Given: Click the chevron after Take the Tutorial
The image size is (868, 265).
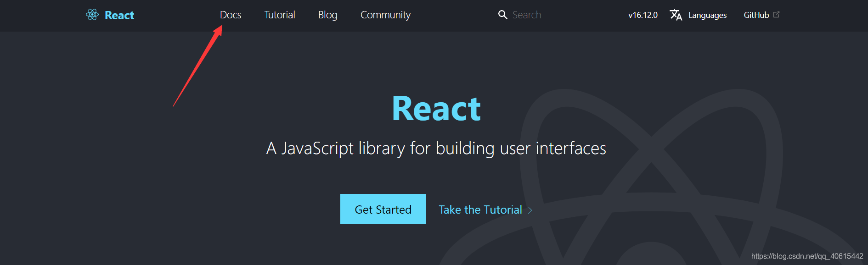Looking at the screenshot, I should pyautogui.click(x=530, y=210).
